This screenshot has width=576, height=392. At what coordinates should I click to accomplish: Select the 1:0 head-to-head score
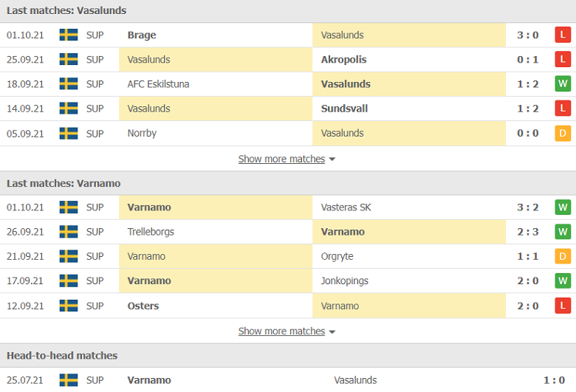pyautogui.click(x=554, y=380)
